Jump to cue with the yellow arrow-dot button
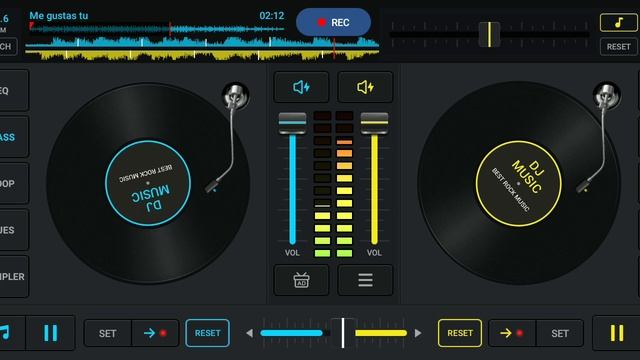Image resolution: width=640 pixels, height=360 pixels. pos(512,333)
